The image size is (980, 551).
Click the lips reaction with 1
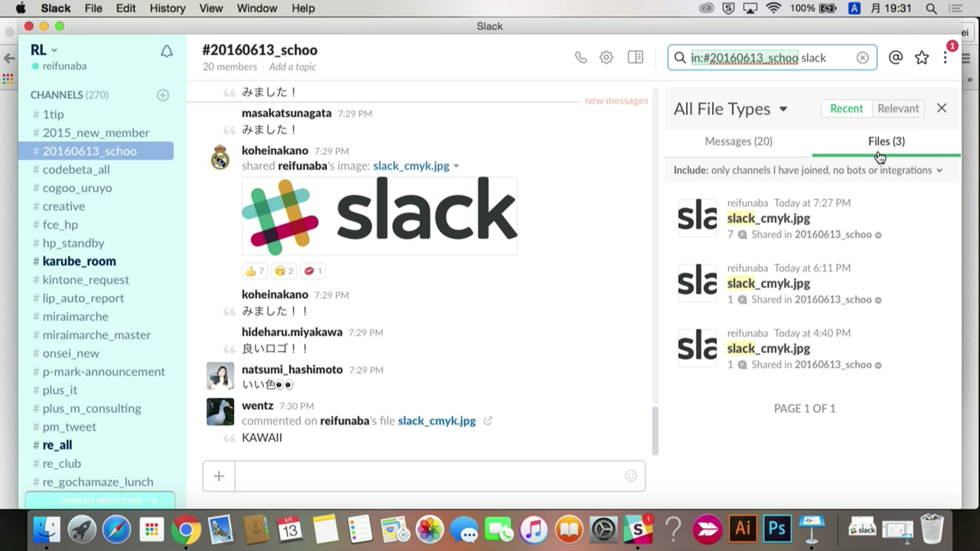(313, 270)
